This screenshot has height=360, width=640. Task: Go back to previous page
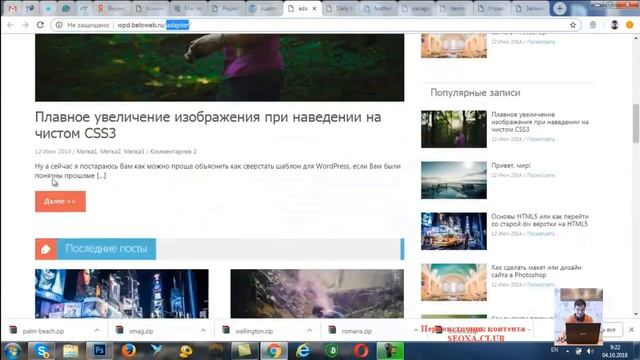coord(11,25)
